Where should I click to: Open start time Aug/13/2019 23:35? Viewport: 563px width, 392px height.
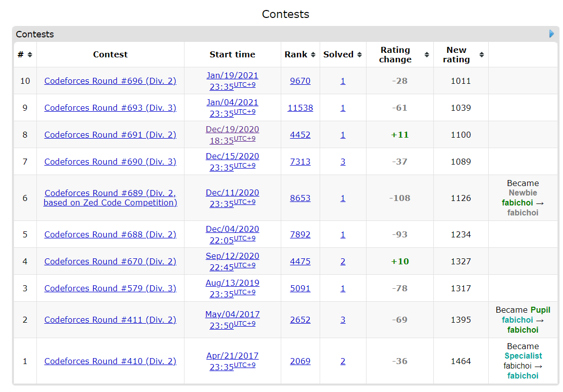(232, 288)
